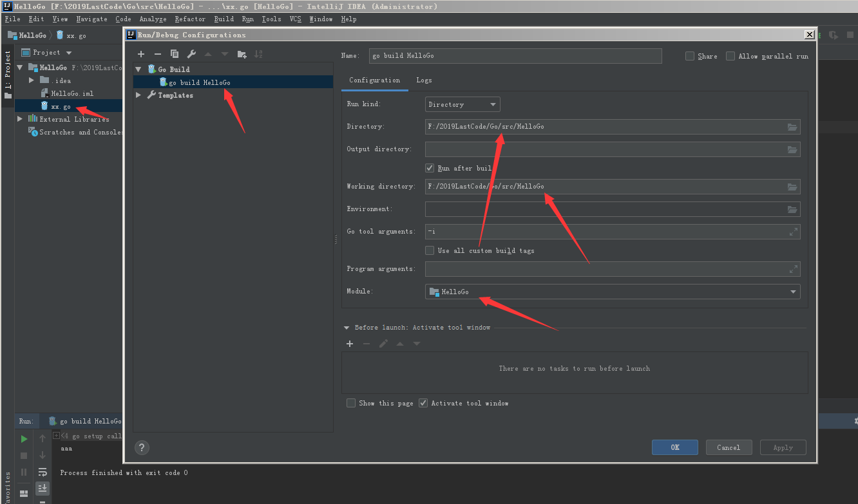Enable Allow parallel run checkbox
The image size is (858, 504).
point(730,56)
